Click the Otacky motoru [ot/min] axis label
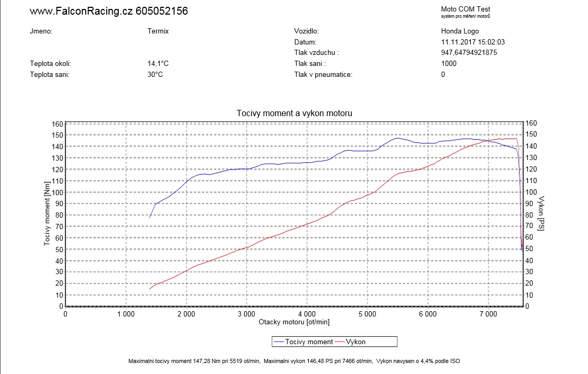Screen dimensions: 588x374 coord(294,322)
